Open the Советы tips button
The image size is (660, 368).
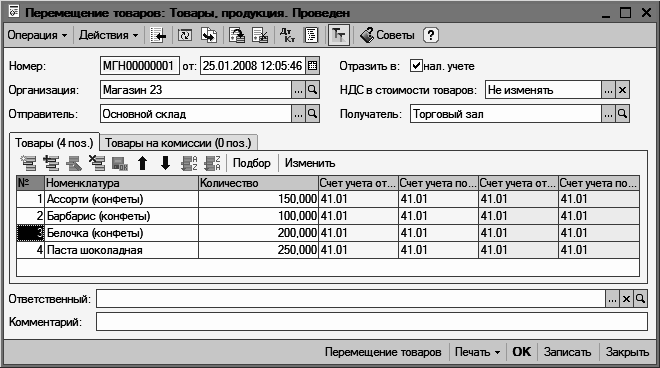(387, 35)
